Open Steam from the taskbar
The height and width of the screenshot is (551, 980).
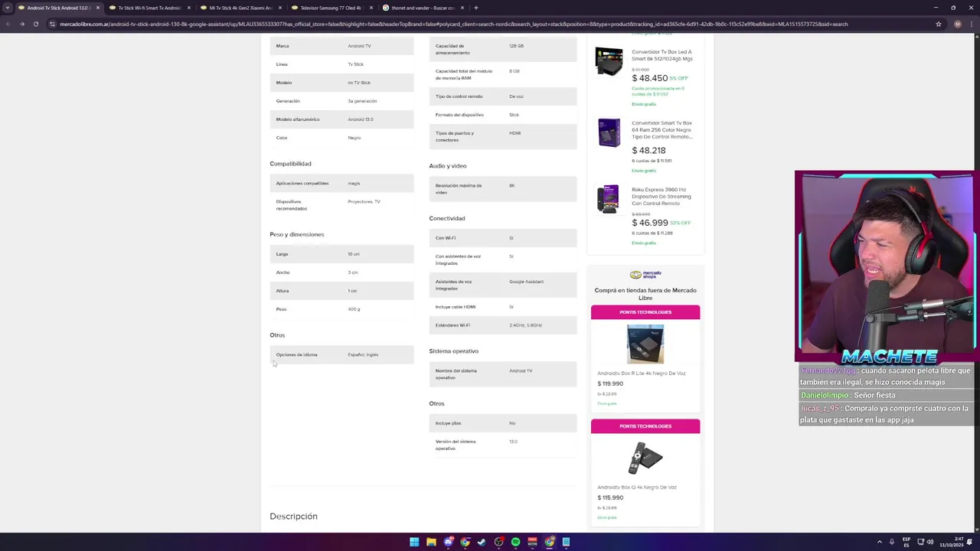(x=482, y=542)
